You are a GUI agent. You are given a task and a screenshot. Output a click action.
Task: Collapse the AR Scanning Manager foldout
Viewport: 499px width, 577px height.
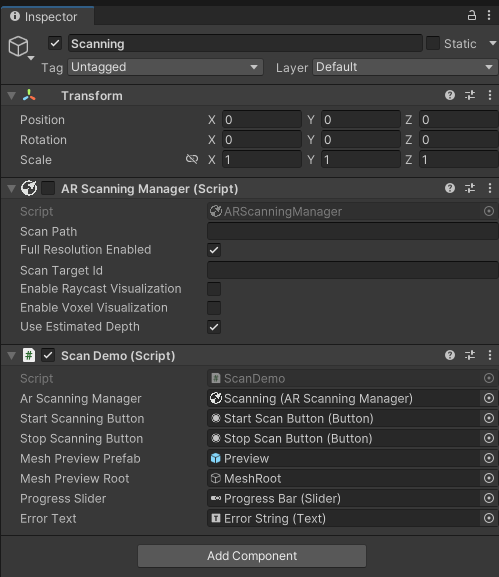coord(11,189)
